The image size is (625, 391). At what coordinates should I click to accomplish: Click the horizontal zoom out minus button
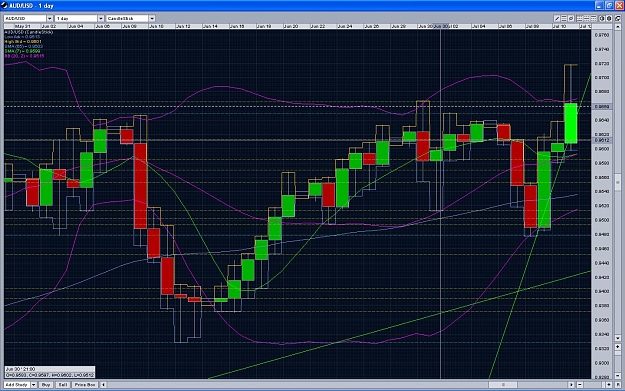pyautogui.click(x=580, y=385)
